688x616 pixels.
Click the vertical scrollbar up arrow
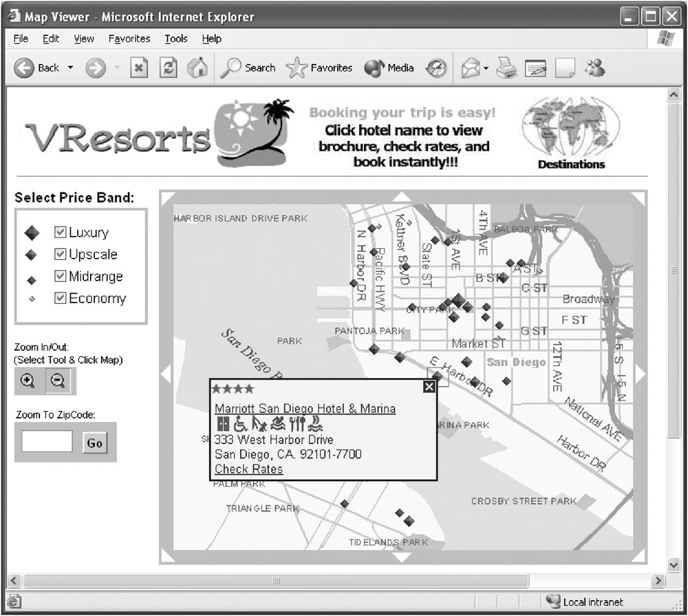click(x=674, y=94)
